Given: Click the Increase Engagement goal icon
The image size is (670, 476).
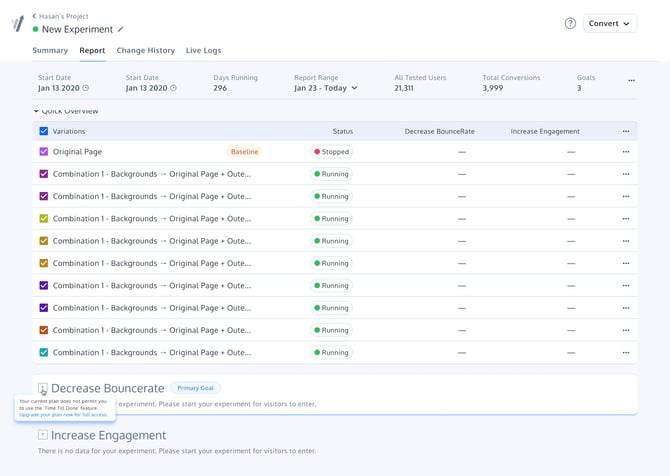Looking at the screenshot, I should (43, 435).
